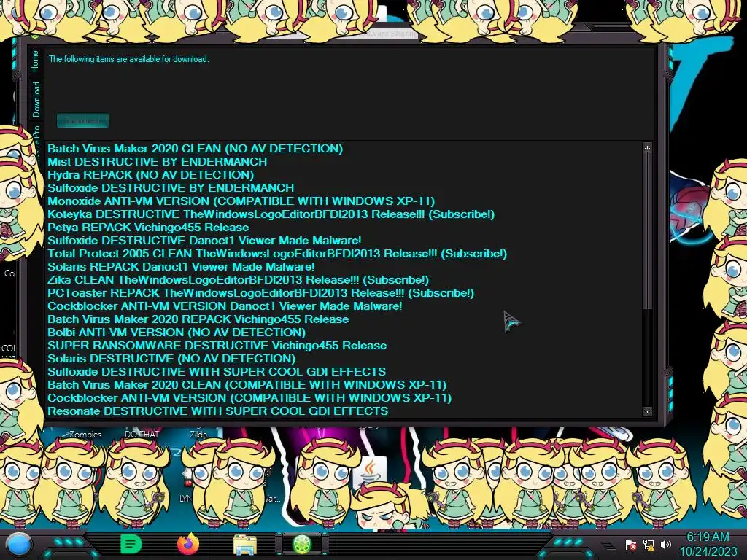
Task: Click the Action Center flag tray icon
Action: (631, 544)
